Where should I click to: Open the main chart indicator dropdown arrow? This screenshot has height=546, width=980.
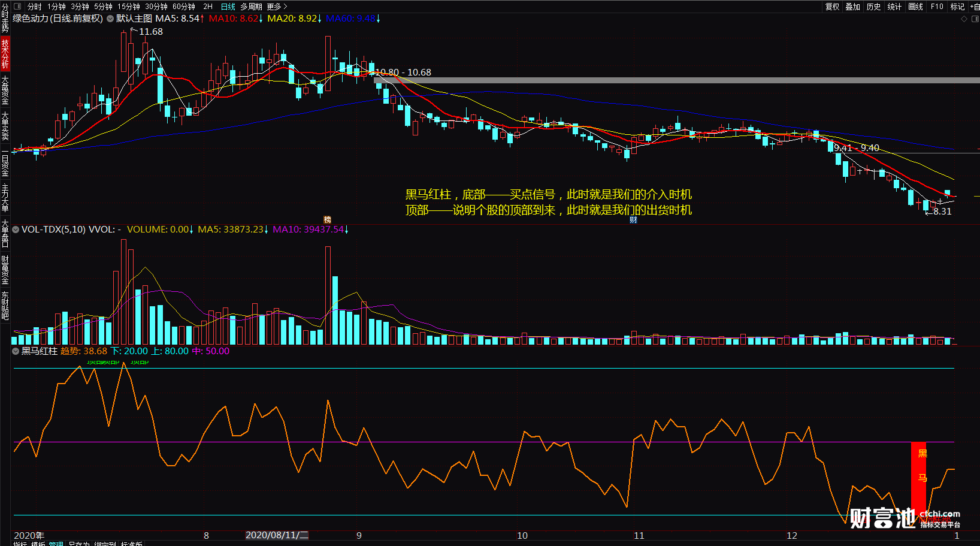point(110,19)
